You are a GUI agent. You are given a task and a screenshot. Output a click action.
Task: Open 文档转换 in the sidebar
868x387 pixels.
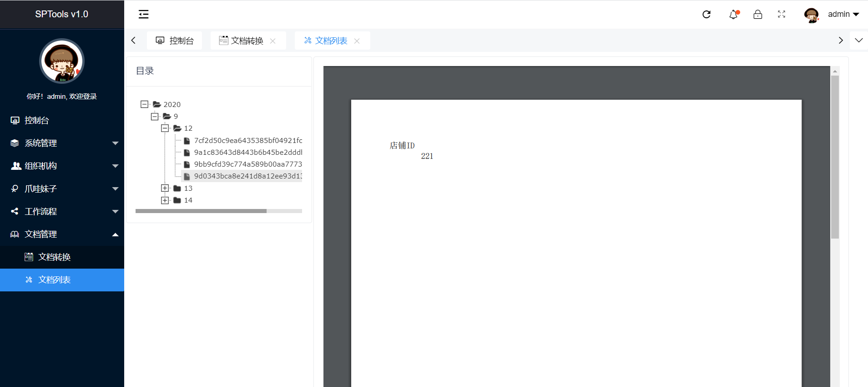pos(55,257)
